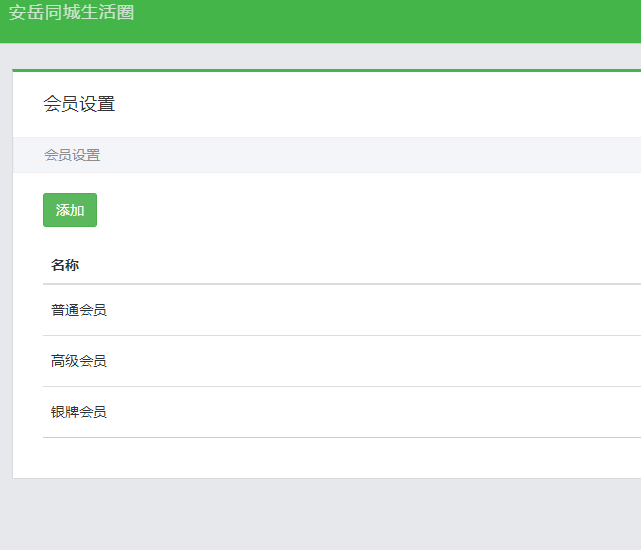The image size is (641, 550).
Task: Click the green 添加 button
Action: tap(70, 210)
